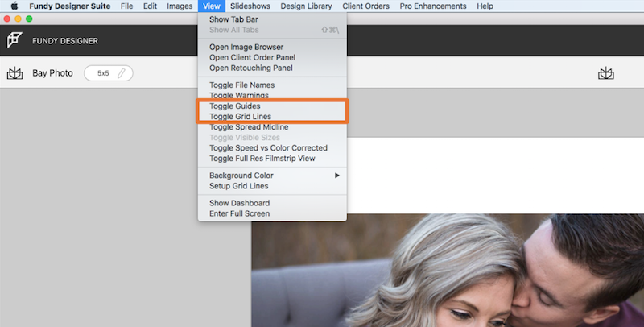Image resolution: width=644 pixels, height=327 pixels.
Task: Toggle Guides on the canvas
Action: pos(272,106)
